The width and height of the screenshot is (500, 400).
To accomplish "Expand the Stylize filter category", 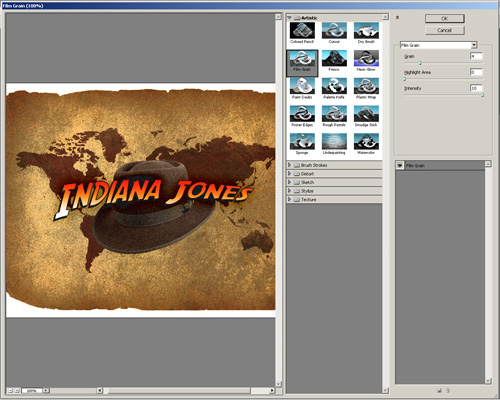I will tap(289, 191).
